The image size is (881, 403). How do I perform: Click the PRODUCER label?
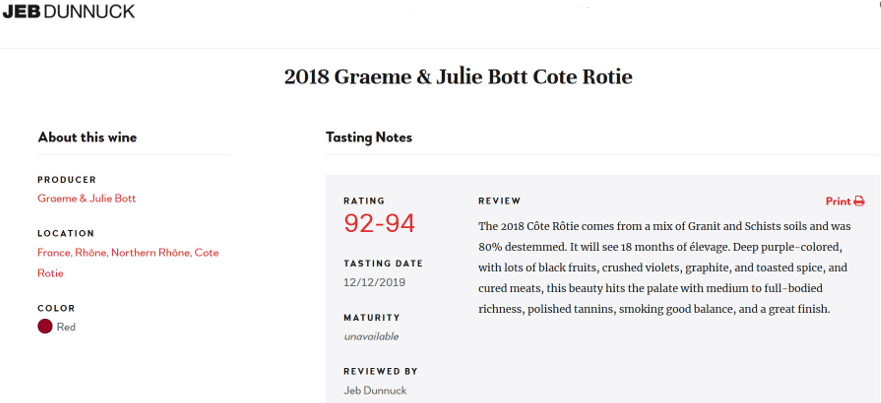click(67, 180)
